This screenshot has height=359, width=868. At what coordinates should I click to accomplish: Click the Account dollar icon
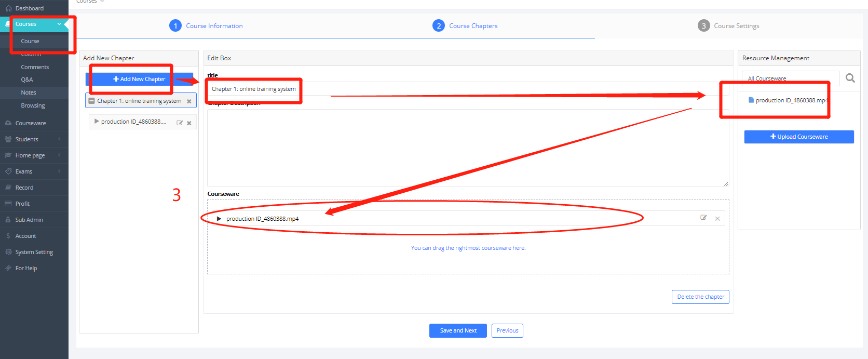8,236
